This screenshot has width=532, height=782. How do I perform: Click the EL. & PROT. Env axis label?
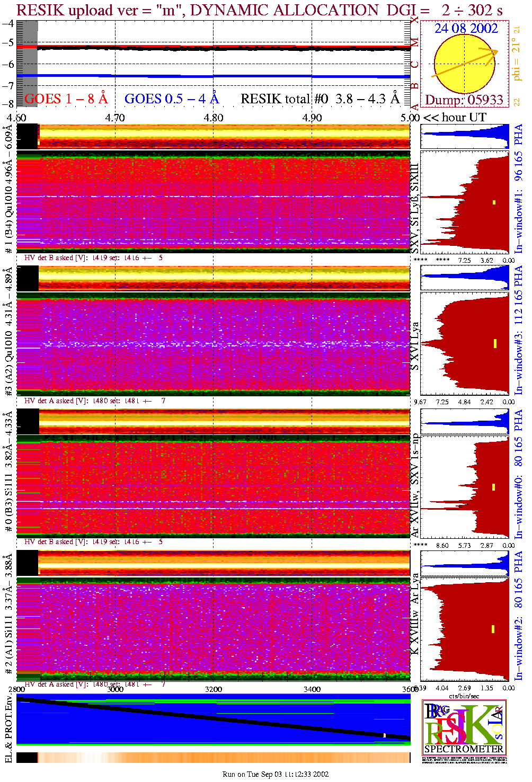(x=8, y=729)
